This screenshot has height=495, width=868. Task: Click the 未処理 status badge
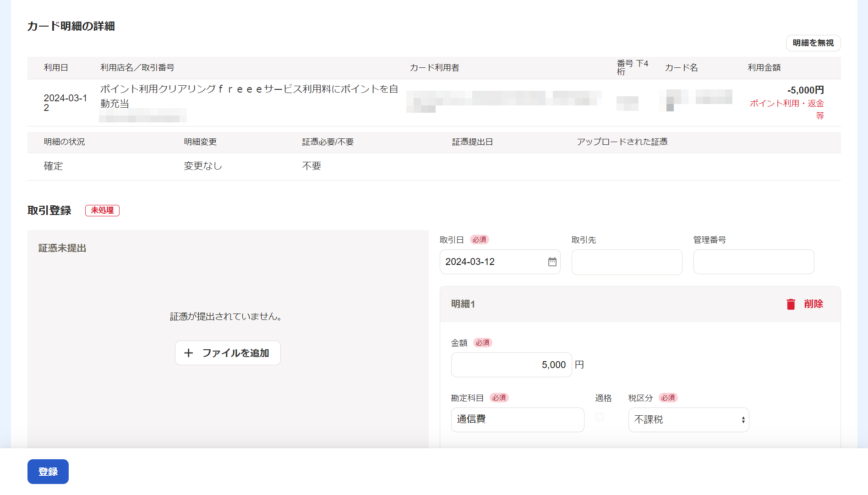[102, 210]
